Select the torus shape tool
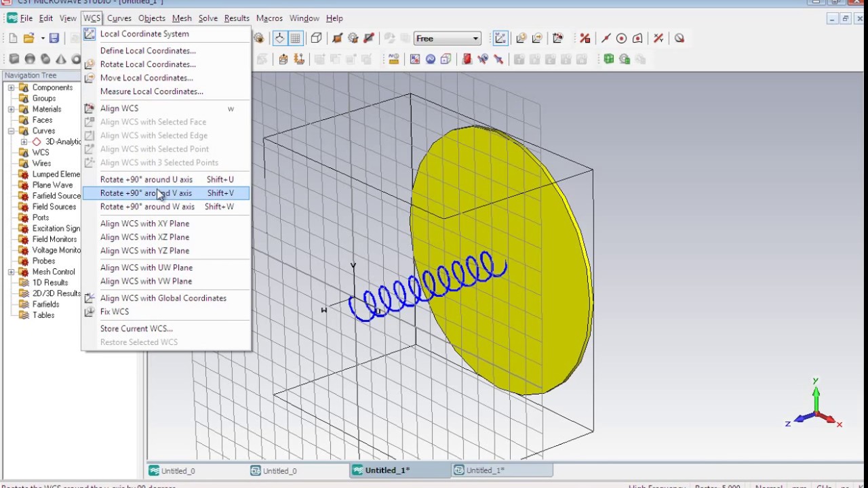 76,59
